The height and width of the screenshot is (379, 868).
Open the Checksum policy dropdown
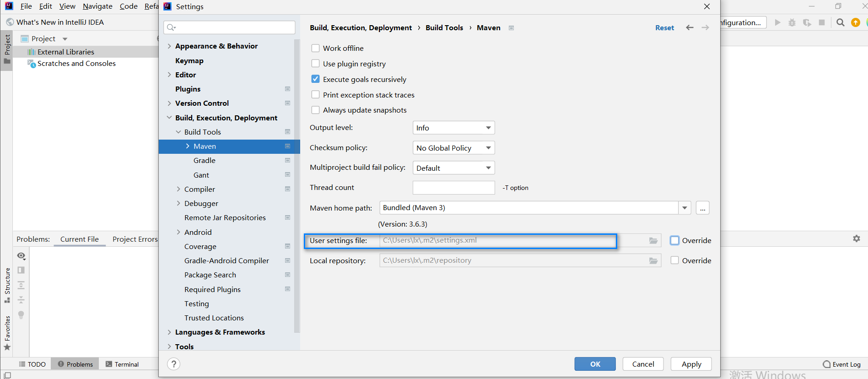453,148
